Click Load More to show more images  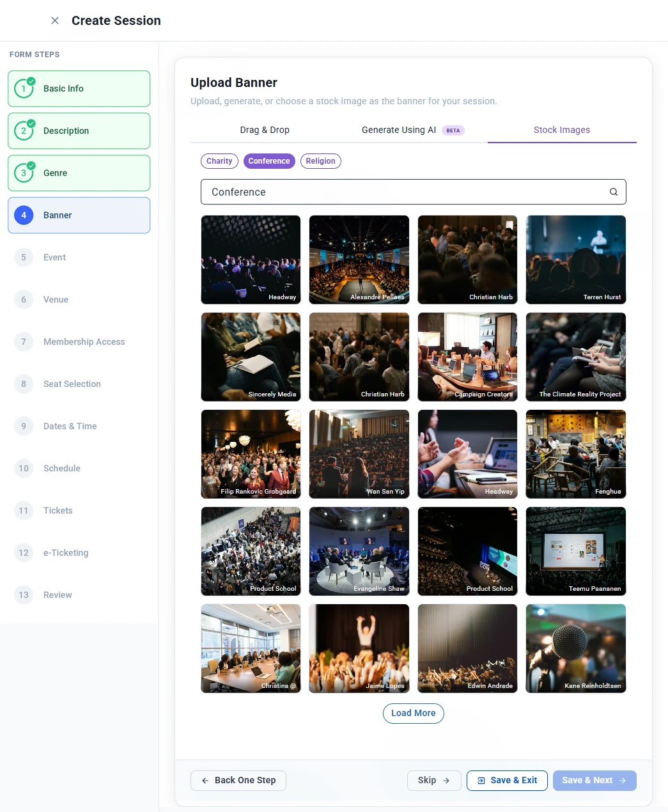tap(414, 714)
